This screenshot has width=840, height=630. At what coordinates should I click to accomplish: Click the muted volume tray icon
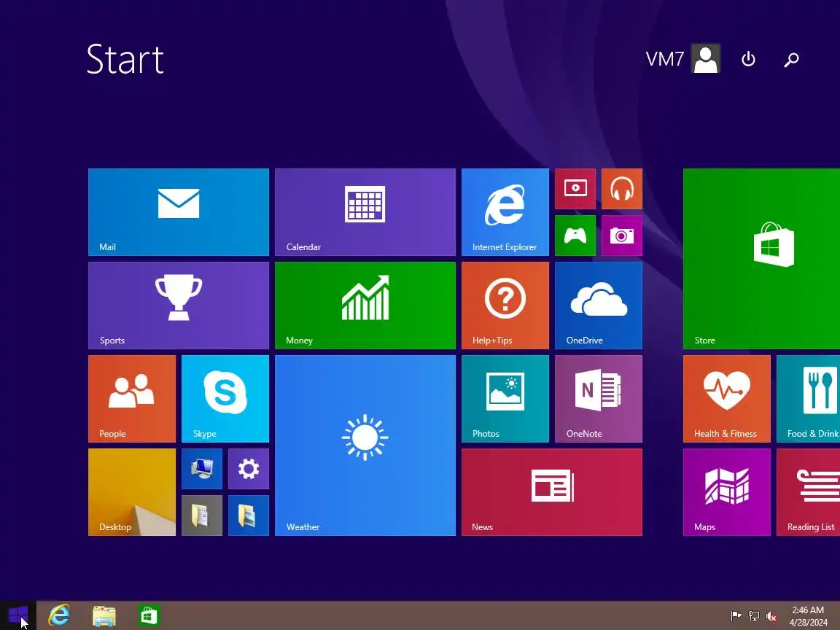point(771,616)
